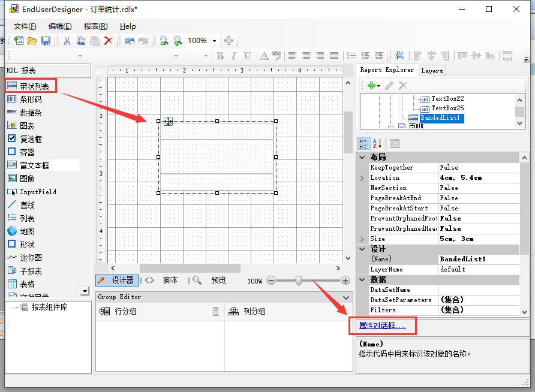
Task: Select the 复选框 checkbox tool
Action: pyautogui.click(x=25, y=138)
